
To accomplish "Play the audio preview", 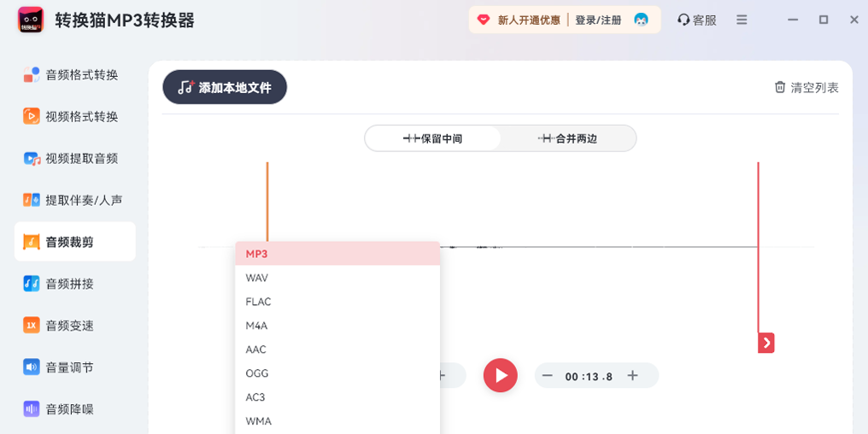I will [x=501, y=375].
